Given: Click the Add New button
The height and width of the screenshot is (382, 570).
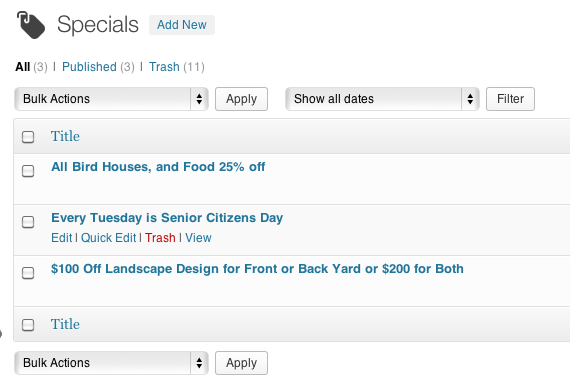Looking at the screenshot, I should [182, 25].
